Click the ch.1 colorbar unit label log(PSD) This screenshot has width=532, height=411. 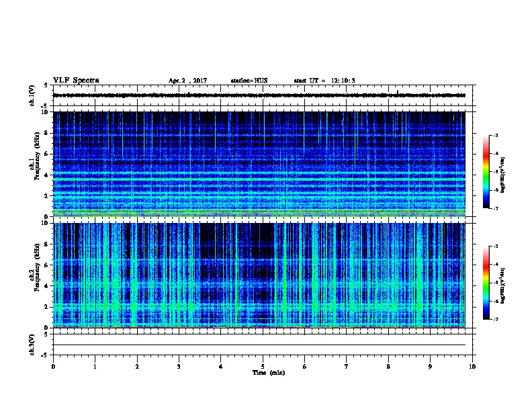[502, 175]
